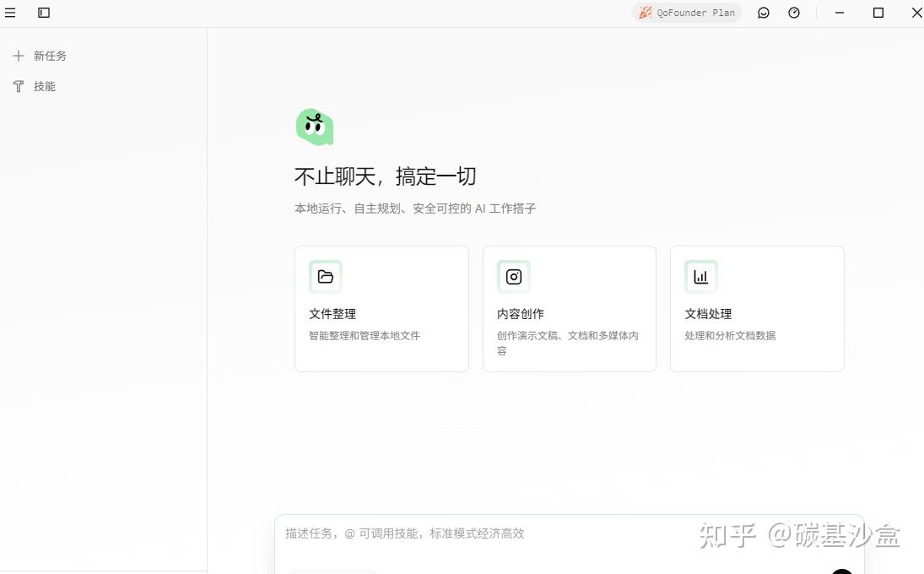
Task: Click the bar chart icon on 文档处理 card
Action: [x=700, y=276]
